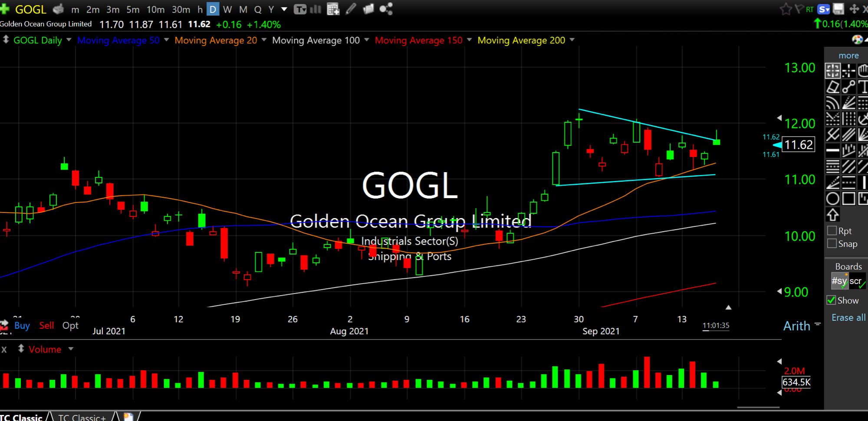Select the crosshair drawing tool
Viewport: 868px width, 421px height.
pyautogui.click(x=848, y=71)
